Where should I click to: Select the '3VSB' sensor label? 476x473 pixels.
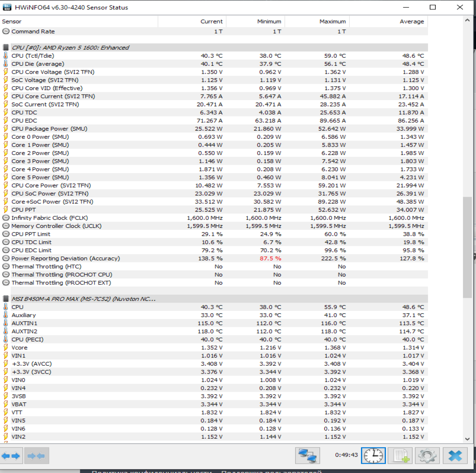(x=19, y=396)
